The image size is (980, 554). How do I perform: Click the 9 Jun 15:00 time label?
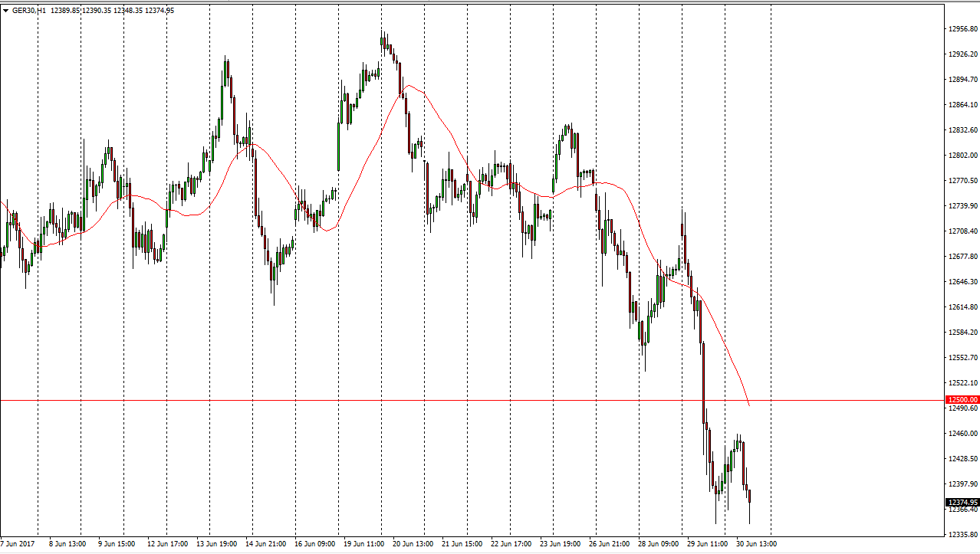click(x=117, y=544)
